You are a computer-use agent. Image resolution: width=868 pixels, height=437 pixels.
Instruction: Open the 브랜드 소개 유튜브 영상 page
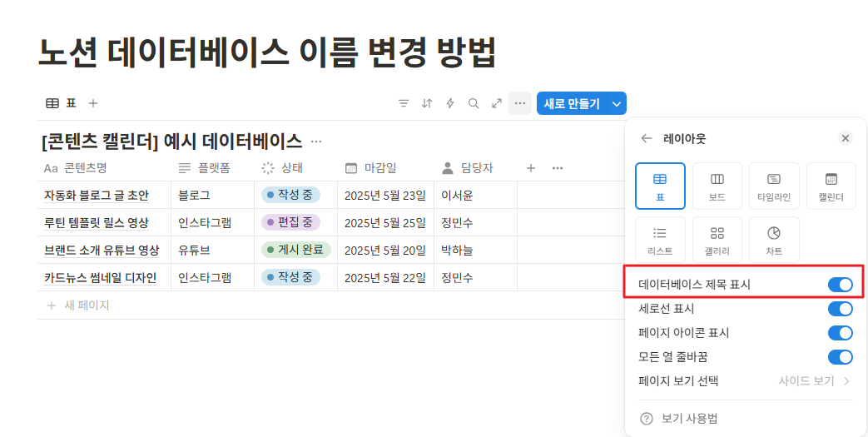(x=102, y=251)
